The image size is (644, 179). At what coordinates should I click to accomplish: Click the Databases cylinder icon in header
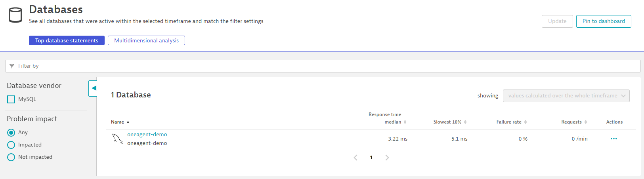(15, 15)
